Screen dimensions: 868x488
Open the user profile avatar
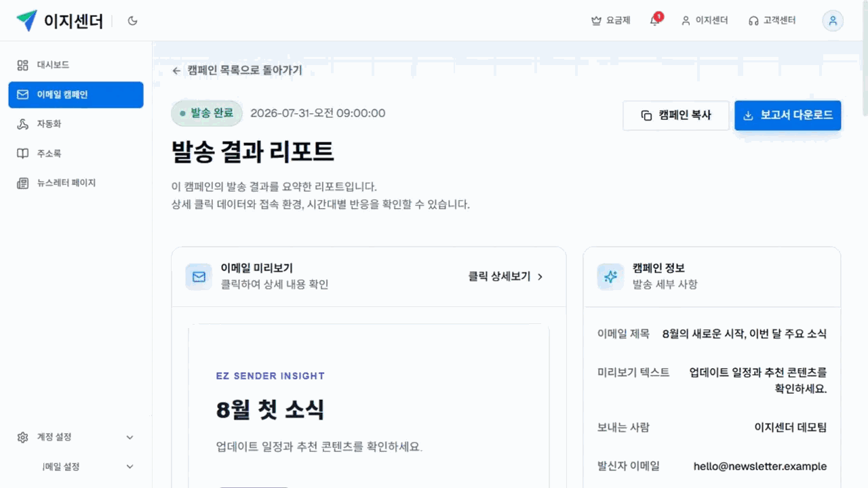833,21
